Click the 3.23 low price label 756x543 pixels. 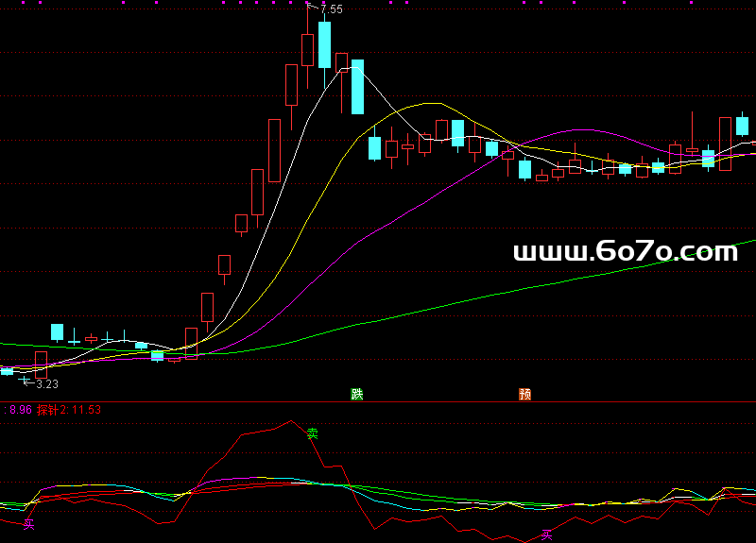[47, 384]
